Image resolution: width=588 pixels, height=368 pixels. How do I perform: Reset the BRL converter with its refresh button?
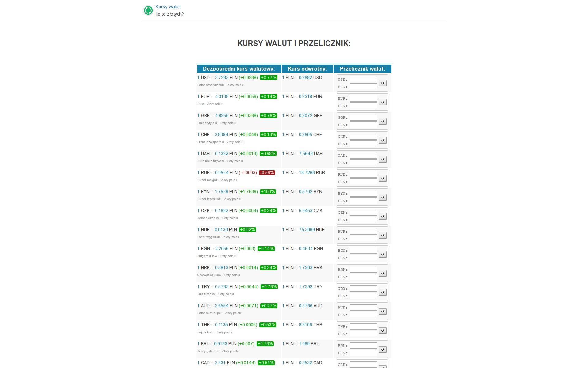[383, 349]
